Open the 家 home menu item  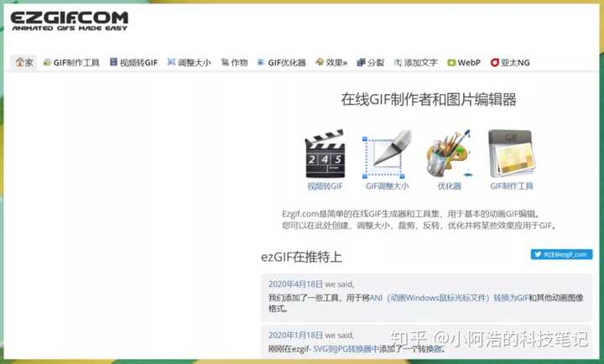[24, 62]
